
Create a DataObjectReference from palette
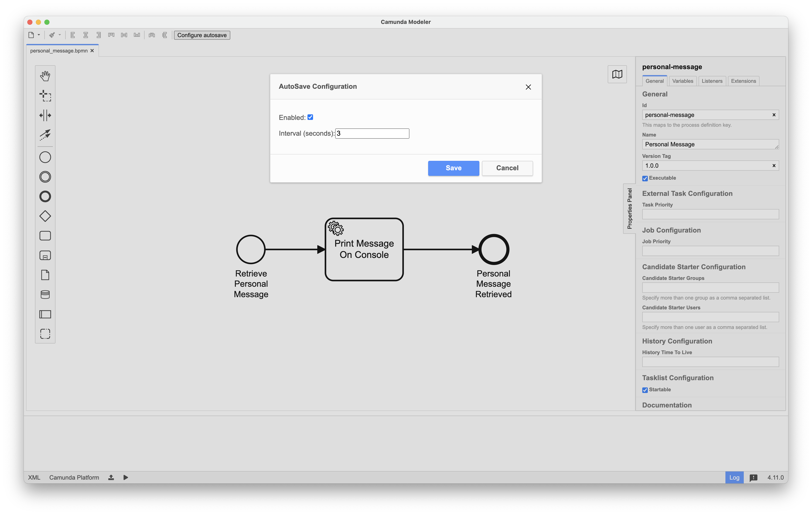(x=45, y=275)
